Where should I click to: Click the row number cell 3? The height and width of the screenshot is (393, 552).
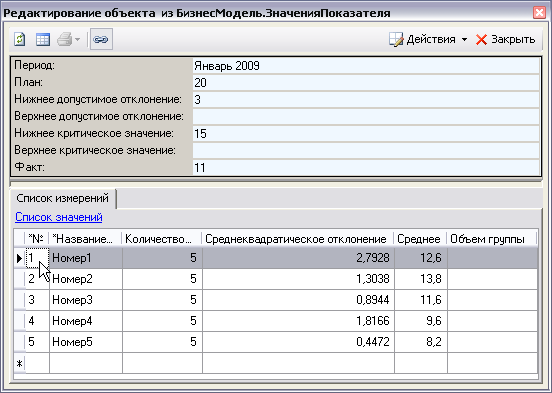tap(37, 300)
